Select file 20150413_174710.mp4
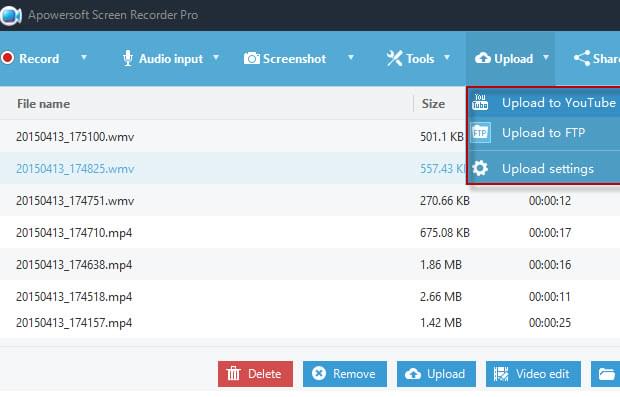 click(x=74, y=233)
